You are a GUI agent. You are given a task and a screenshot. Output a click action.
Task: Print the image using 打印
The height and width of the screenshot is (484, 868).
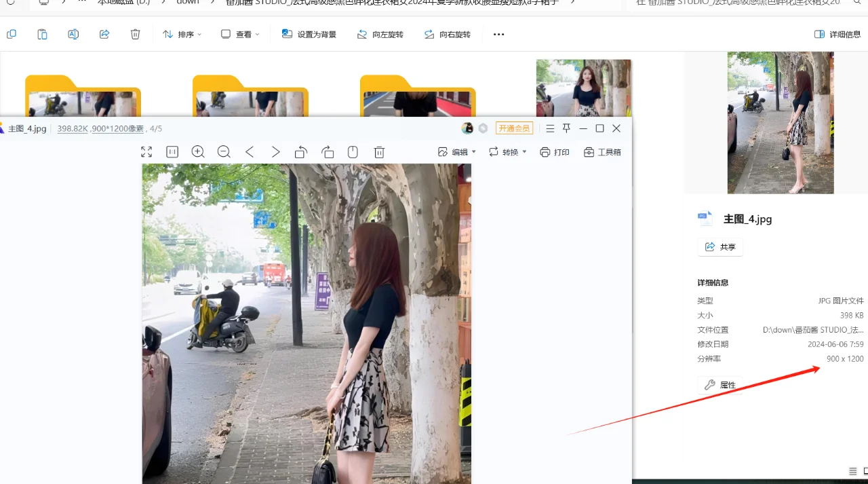(555, 151)
